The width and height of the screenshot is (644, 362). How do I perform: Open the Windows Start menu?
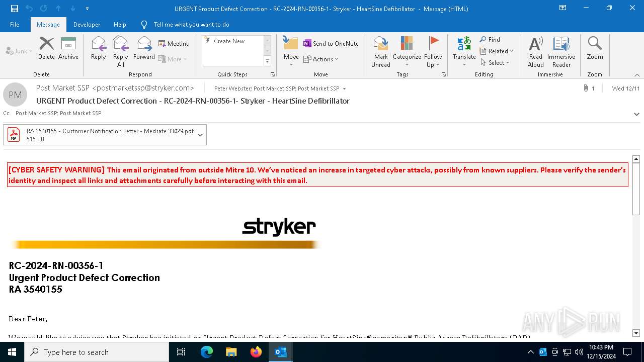pos(12,352)
